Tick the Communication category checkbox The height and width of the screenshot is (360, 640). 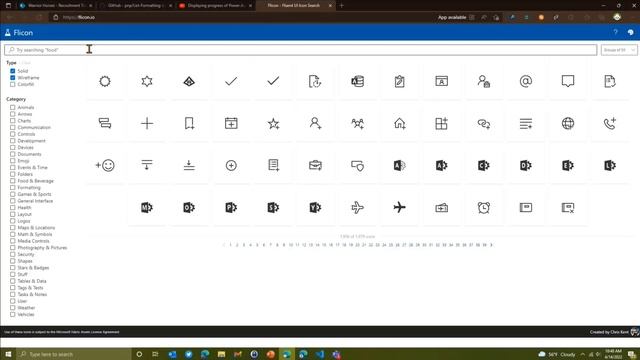(13, 127)
